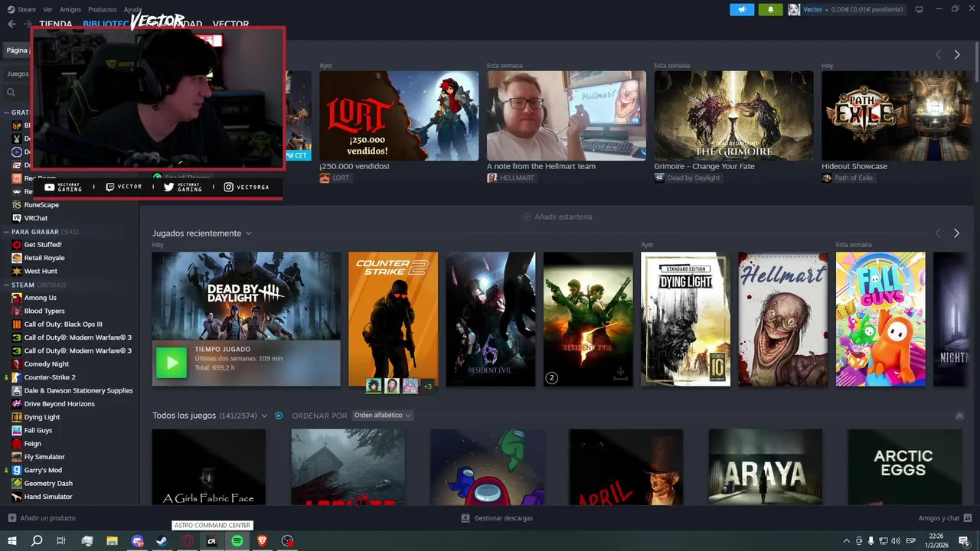
Task: Go forward with the navigation arrow
Action: pyautogui.click(x=28, y=24)
